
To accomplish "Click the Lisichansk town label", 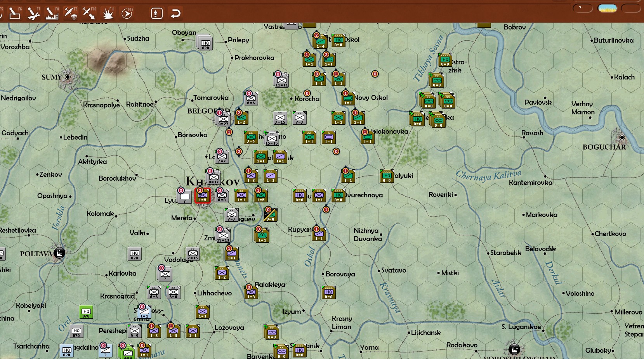I will (x=426, y=333).
